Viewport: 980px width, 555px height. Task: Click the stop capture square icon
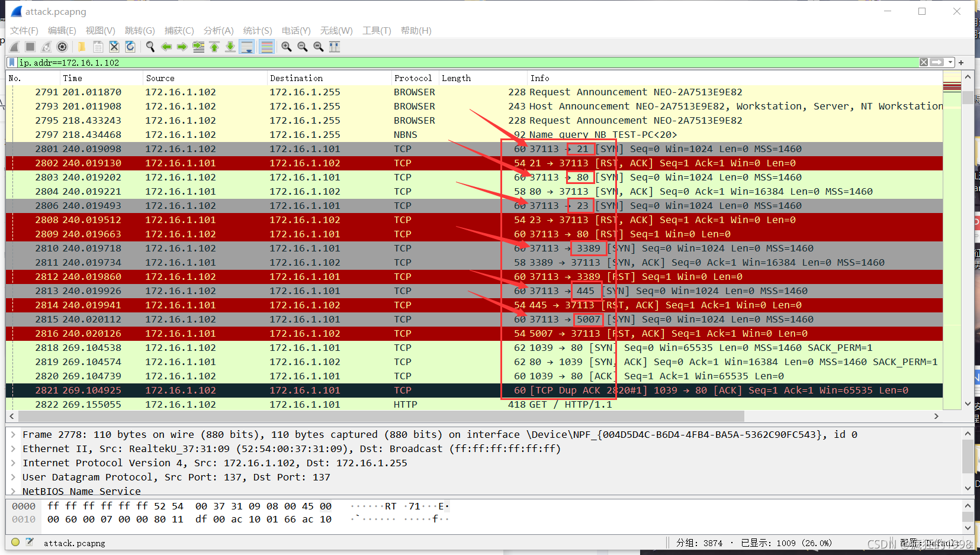pos(30,47)
